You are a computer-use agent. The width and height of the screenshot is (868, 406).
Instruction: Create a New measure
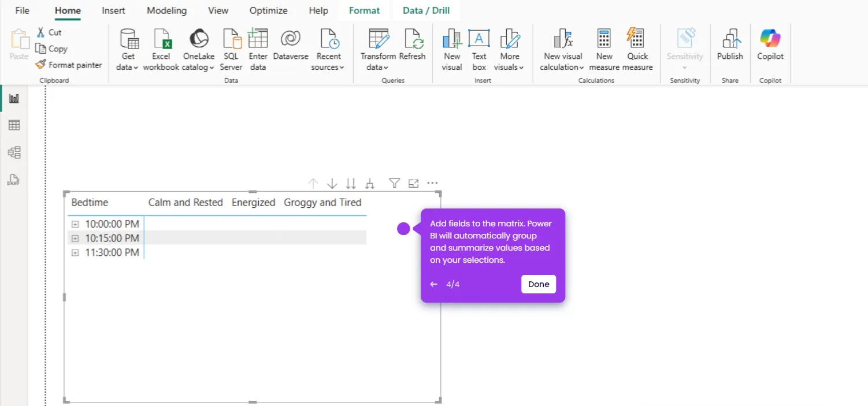(x=604, y=50)
